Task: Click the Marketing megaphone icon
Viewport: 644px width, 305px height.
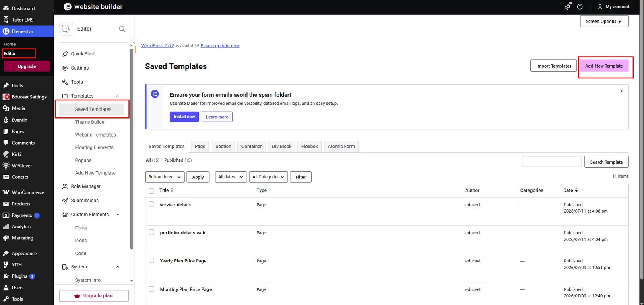Action: coord(6,238)
